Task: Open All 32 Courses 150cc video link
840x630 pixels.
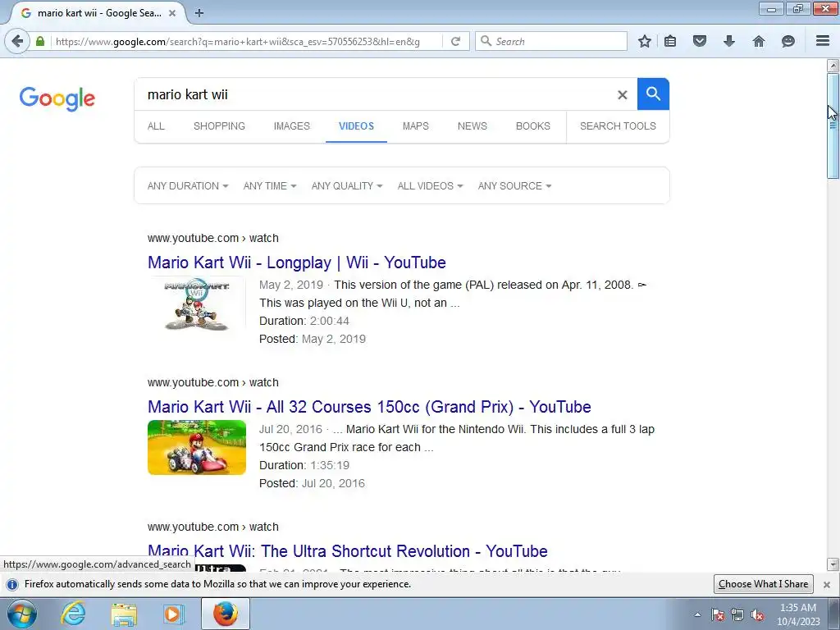Action: (x=369, y=407)
